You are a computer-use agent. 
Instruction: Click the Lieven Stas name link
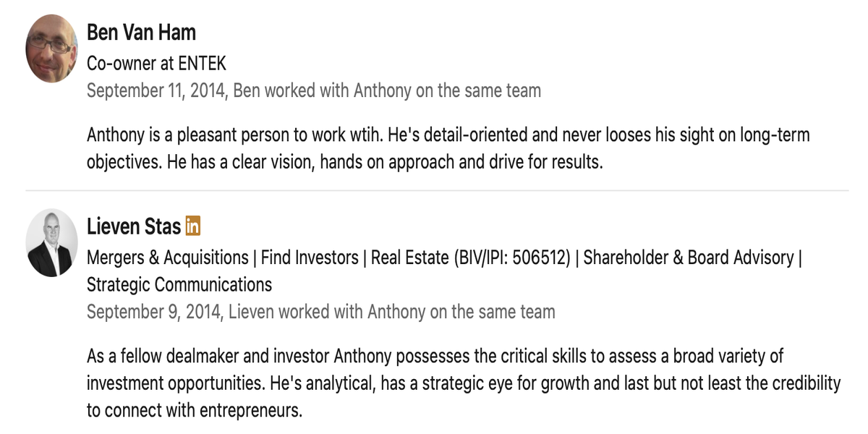tap(133, 226)
